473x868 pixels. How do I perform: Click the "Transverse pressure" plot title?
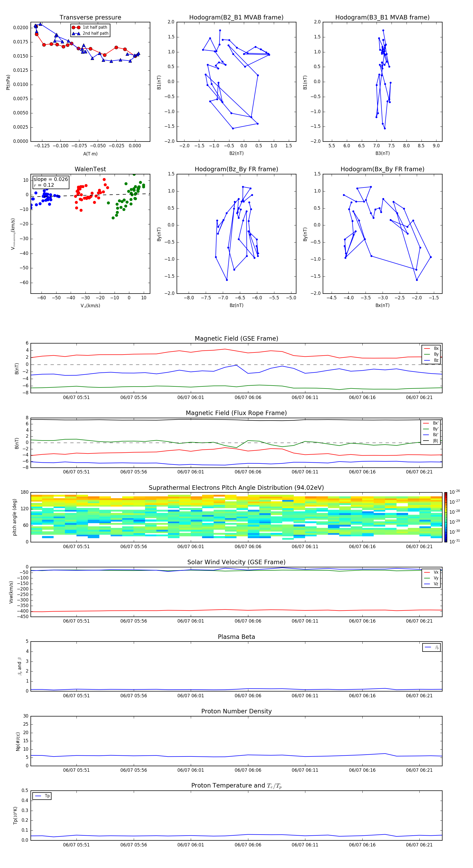90,18
